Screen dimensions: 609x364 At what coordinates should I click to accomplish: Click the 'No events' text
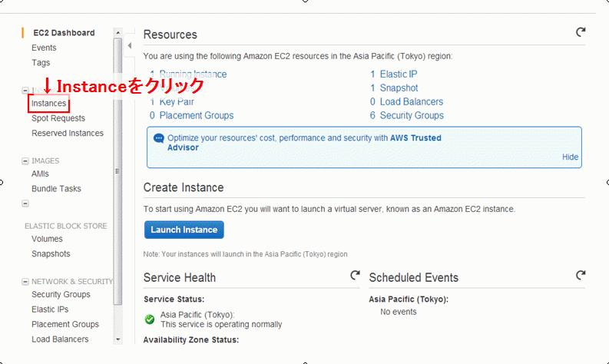tap(398, 312)
